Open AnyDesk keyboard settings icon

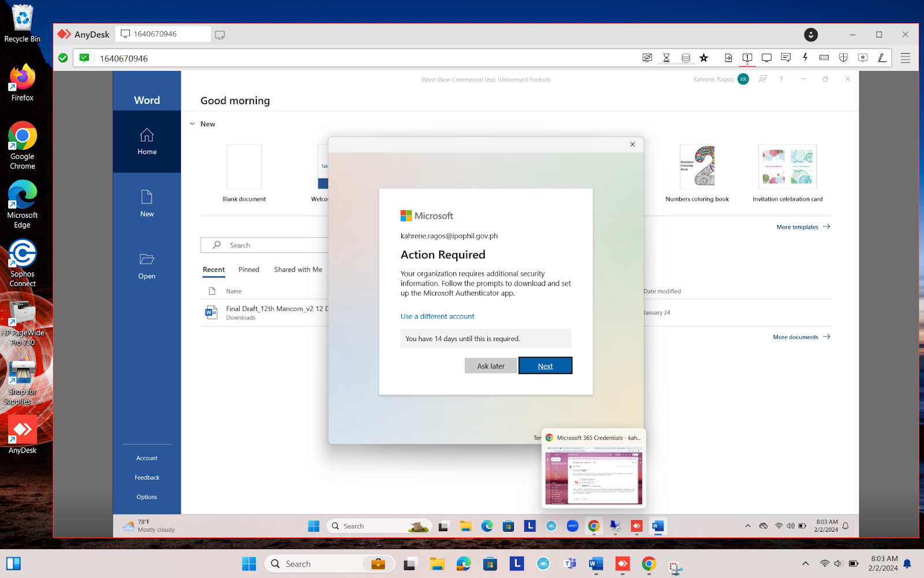pos(824,58)
